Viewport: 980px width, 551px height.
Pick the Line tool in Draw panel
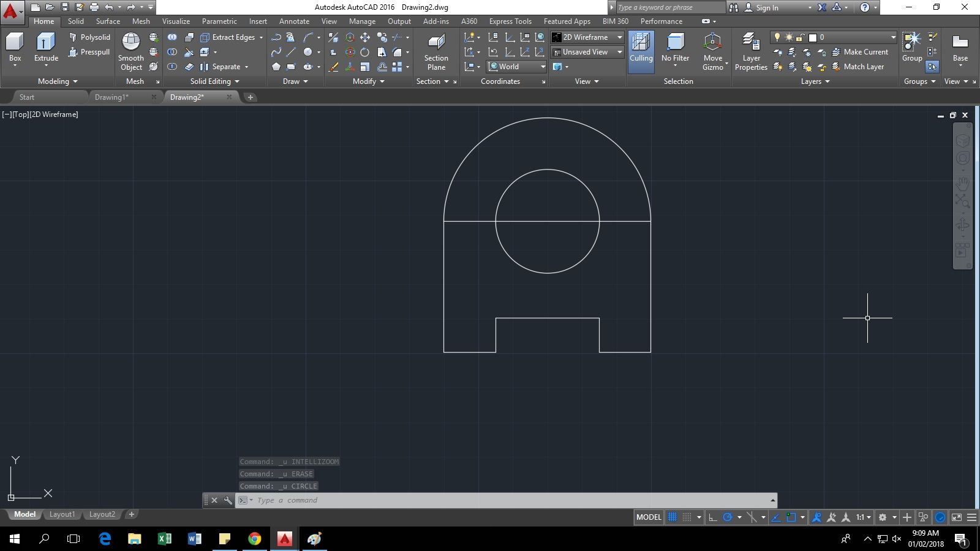point(291,52)
